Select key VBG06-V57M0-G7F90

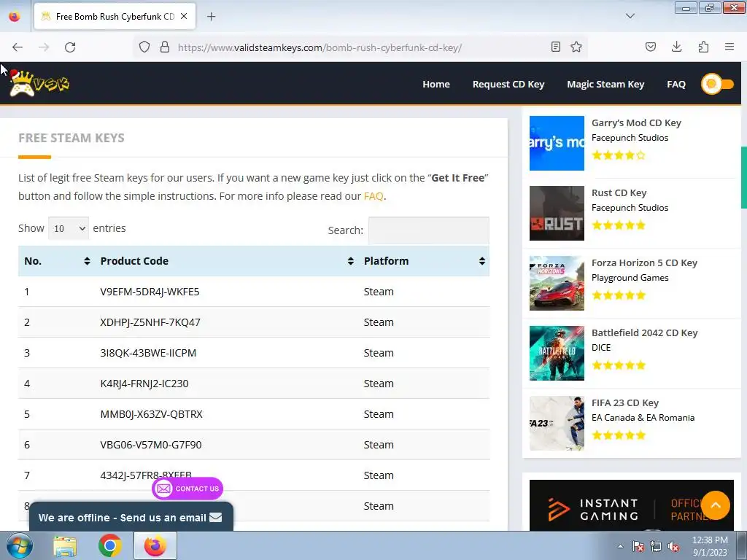150,445
